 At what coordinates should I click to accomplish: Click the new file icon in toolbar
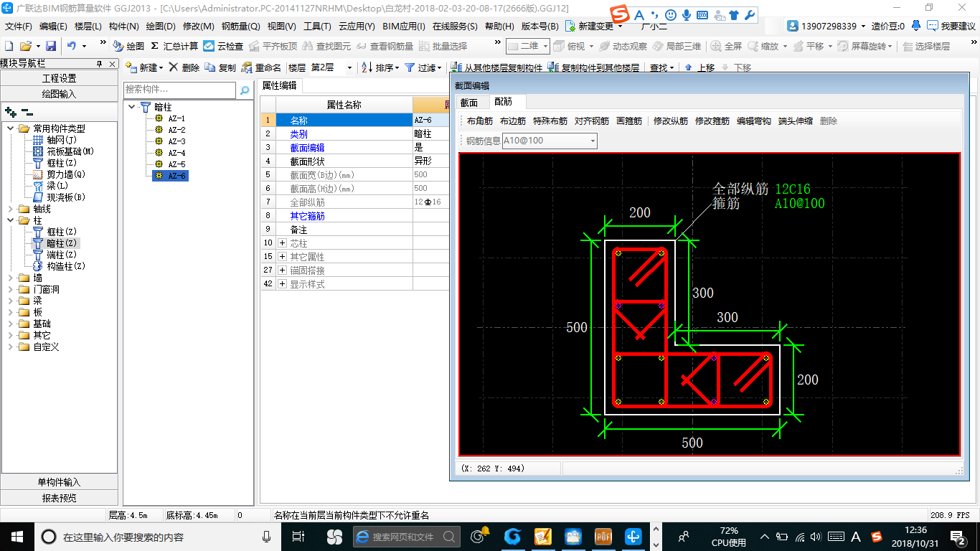pyautogui.click(x=9, y=46)
